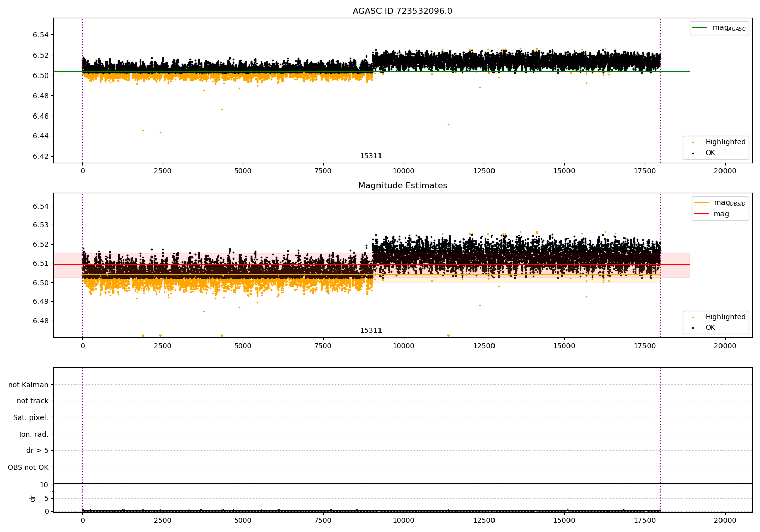Click the 'dr > 5' axis label
Image resolution: width=760 pixels, height=532 pixels.
[x=37, y=450]
